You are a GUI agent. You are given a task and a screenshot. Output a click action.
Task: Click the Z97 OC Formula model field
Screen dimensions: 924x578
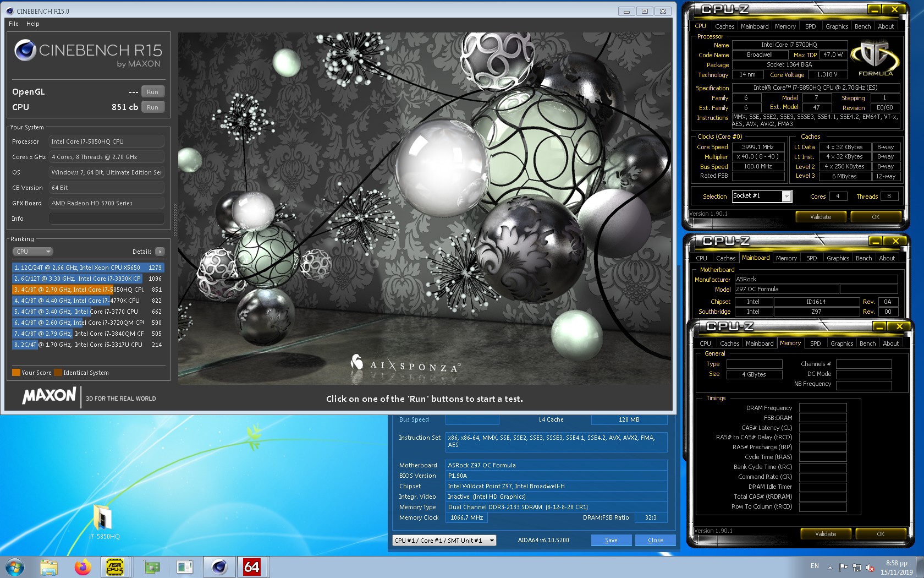tap(787, 290)
